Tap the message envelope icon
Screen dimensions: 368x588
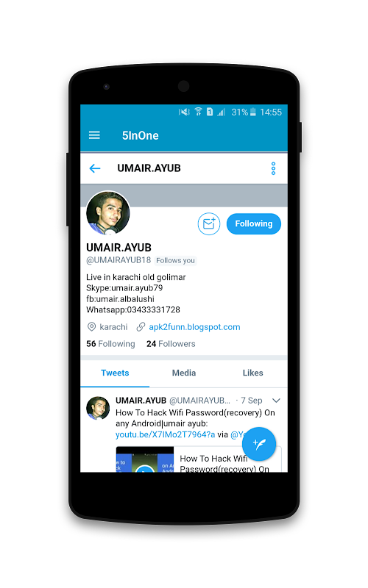click(x=209, y=224)
